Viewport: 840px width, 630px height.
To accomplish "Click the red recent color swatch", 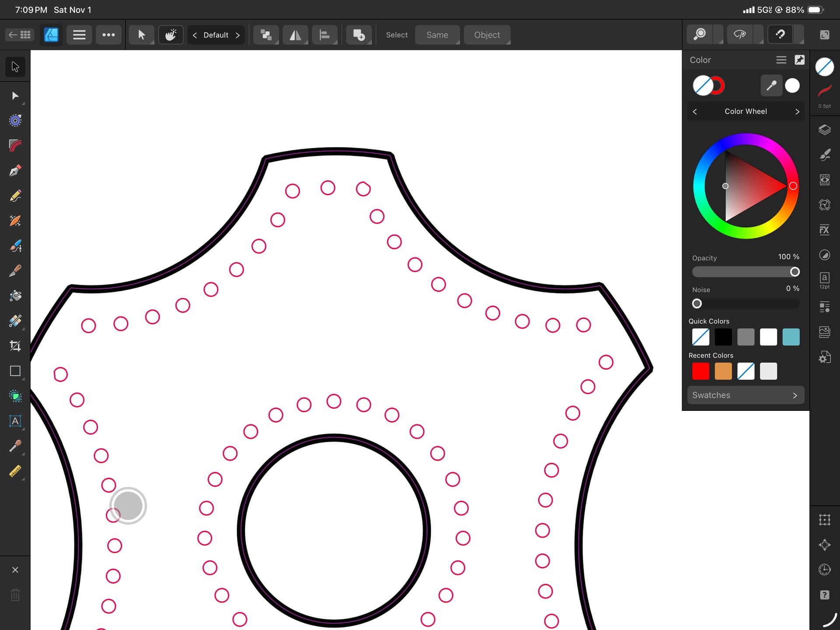I will tap(700, 371).
